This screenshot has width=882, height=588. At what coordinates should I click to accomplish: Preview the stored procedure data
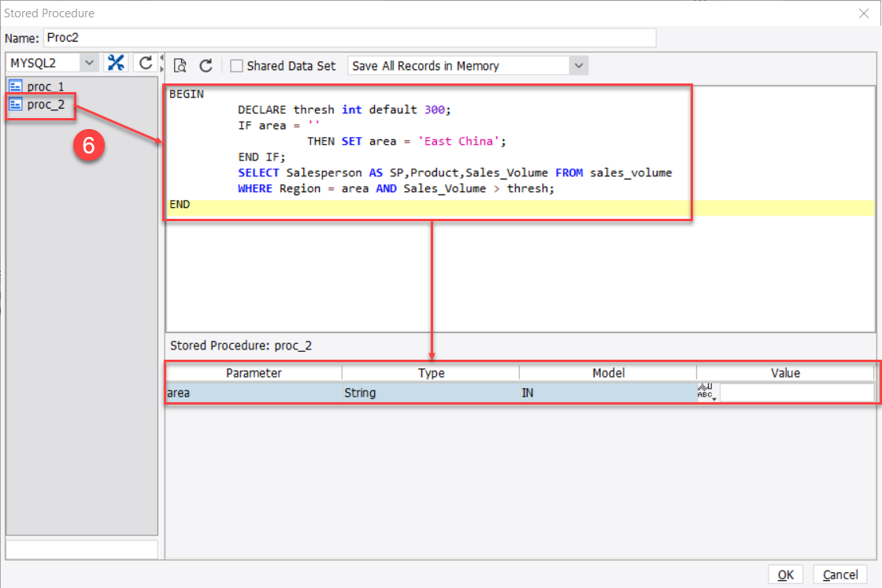click(x=180, y=66)
